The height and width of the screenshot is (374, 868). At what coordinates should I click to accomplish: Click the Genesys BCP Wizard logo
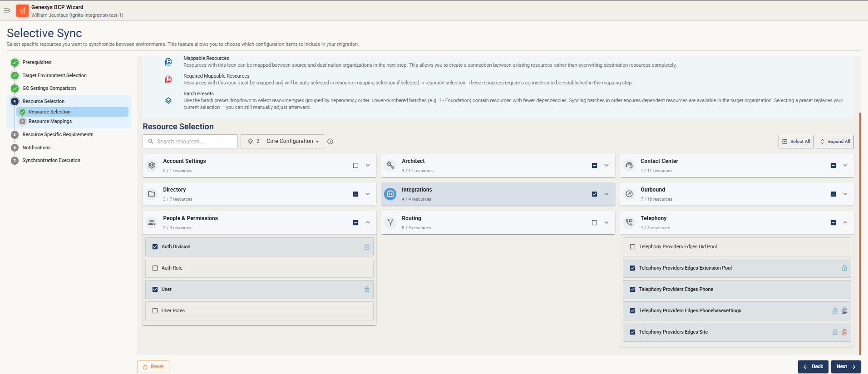coord(22,10)
